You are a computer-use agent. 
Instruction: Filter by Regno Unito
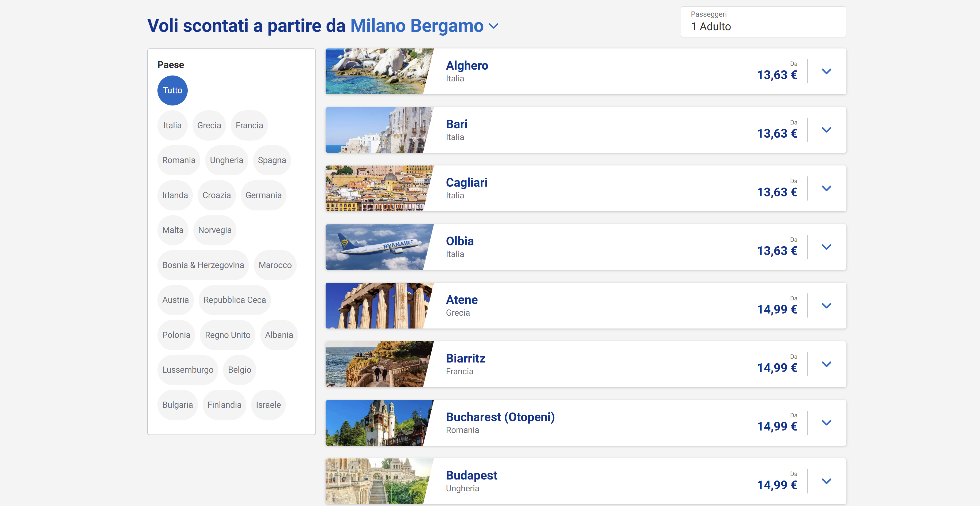pos(228,335)
